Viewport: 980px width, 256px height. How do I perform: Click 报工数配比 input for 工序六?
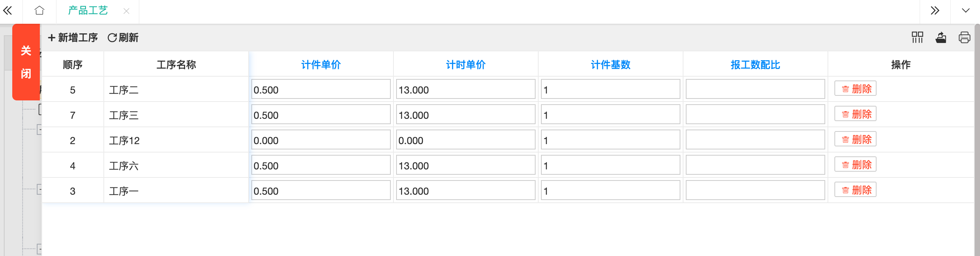tap(755, 166)
